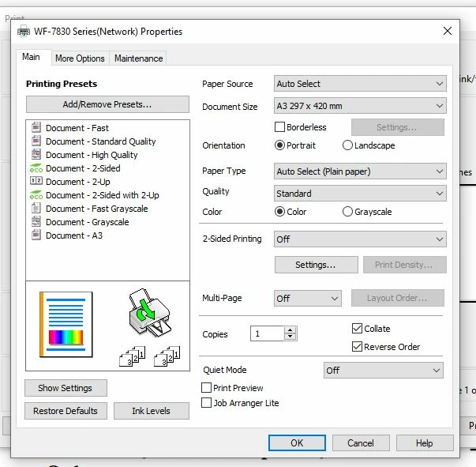
Task: Click the Document - Fast Grayscale preset icon
Action: click(x=36, y=208)
